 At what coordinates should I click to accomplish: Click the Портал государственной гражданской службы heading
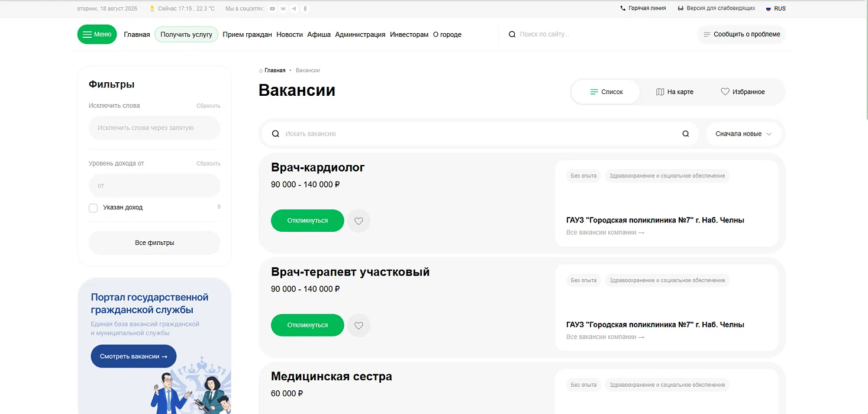[150, 303]
